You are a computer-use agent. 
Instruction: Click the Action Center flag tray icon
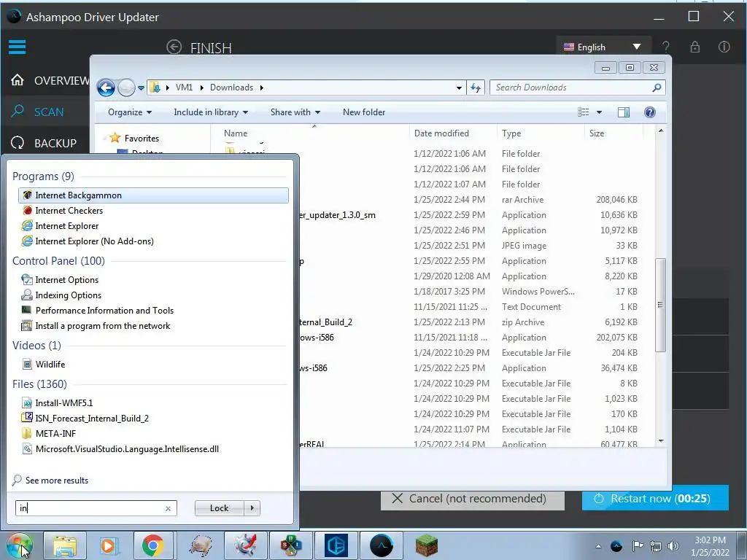(x=637, y=546)
